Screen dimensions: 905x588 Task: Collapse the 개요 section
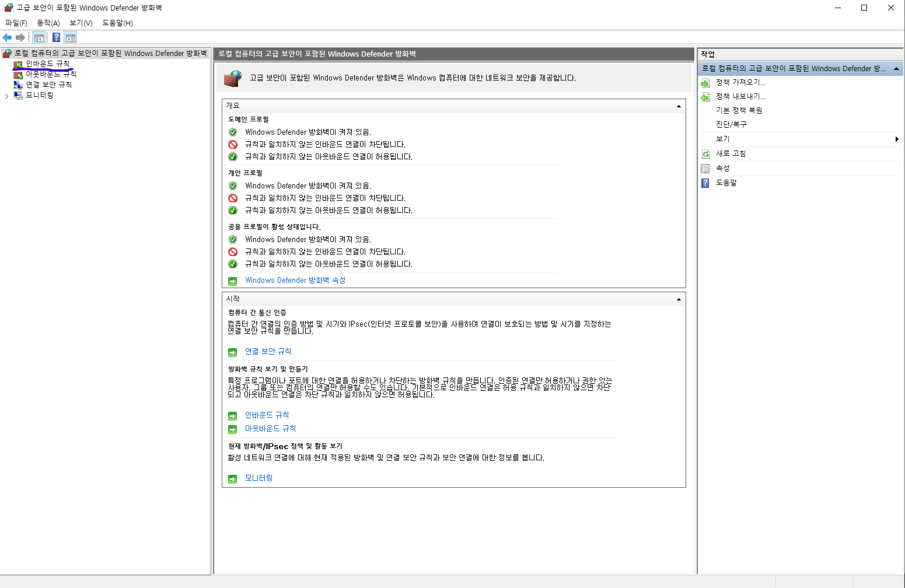tap(679, 106)
